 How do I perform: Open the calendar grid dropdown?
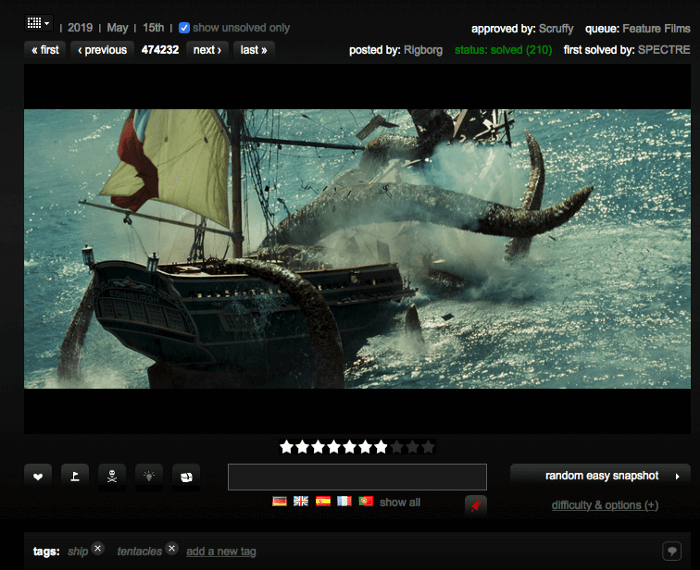39,23
